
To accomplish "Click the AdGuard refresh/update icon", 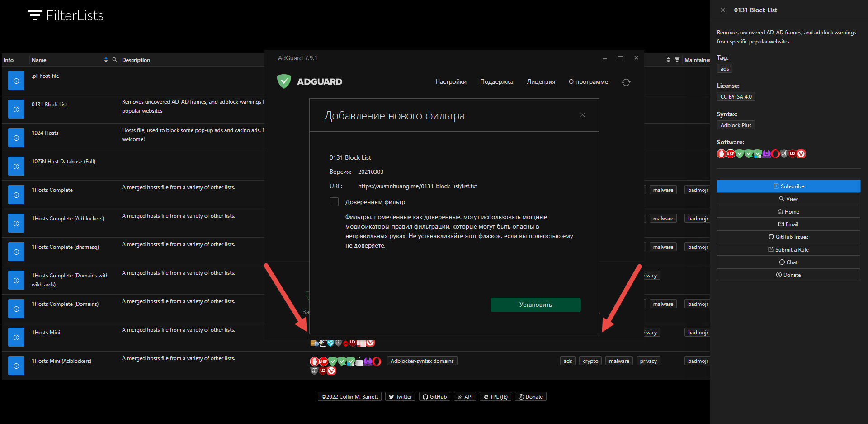I will tap(626, 82).
